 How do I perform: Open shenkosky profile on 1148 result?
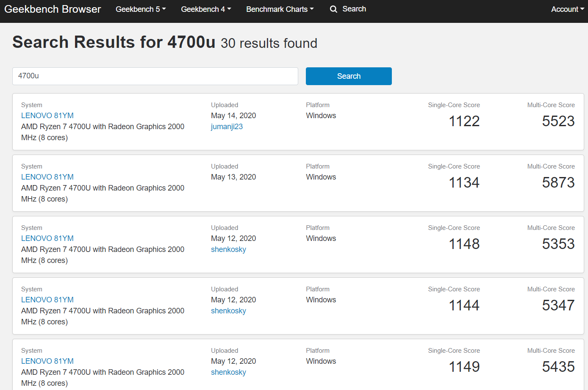(x=228, y=249)
